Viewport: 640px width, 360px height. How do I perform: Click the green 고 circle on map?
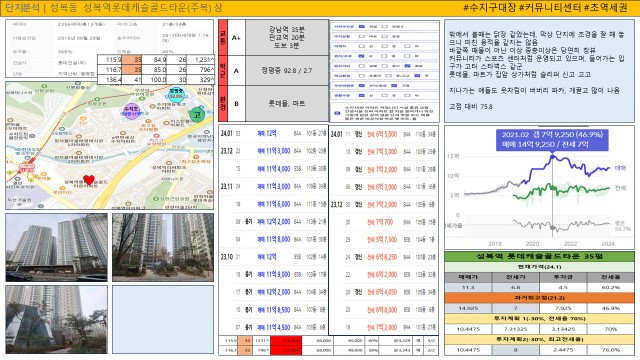pos(197,115)
